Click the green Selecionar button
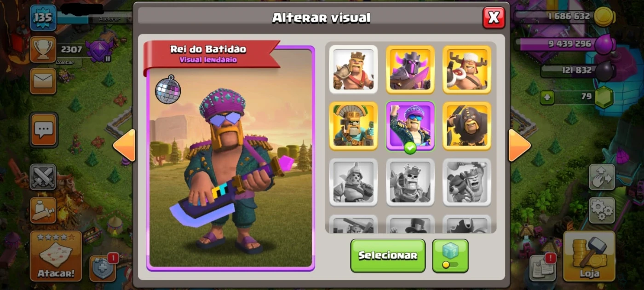This screenshot has width=644, height=290. pos(388,255)
